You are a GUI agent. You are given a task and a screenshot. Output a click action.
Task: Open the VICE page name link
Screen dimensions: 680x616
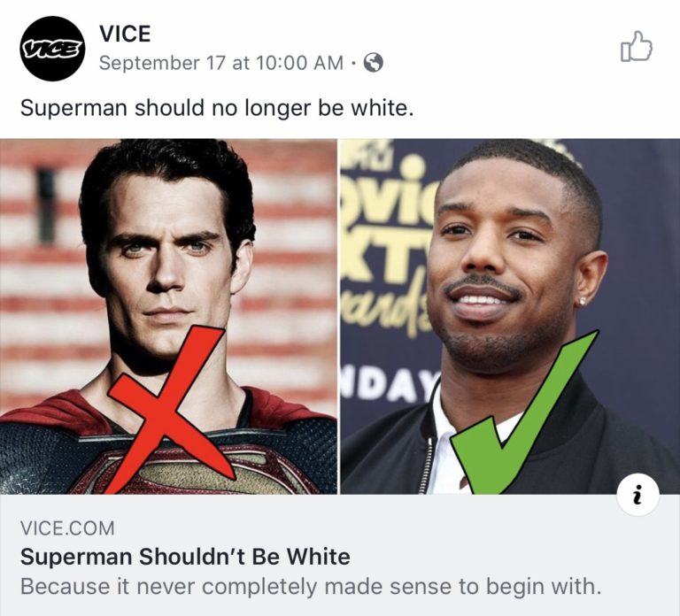click(125, 34)
